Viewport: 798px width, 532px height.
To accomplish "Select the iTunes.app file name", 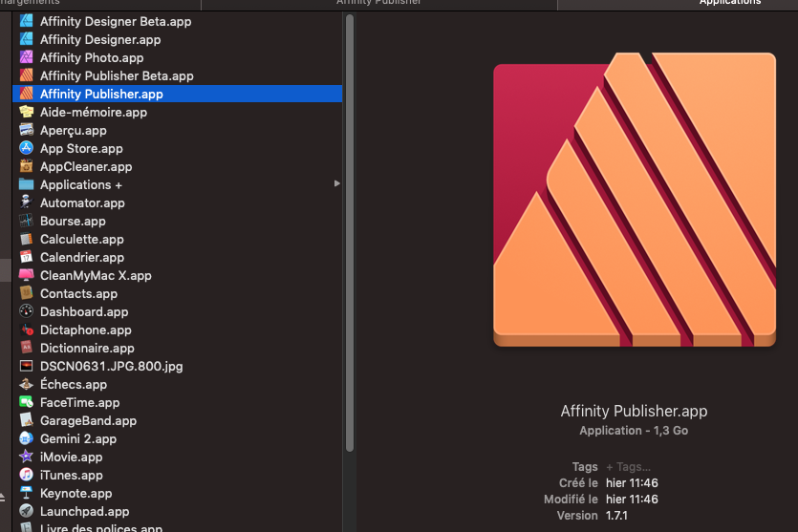I will [72, 475].
